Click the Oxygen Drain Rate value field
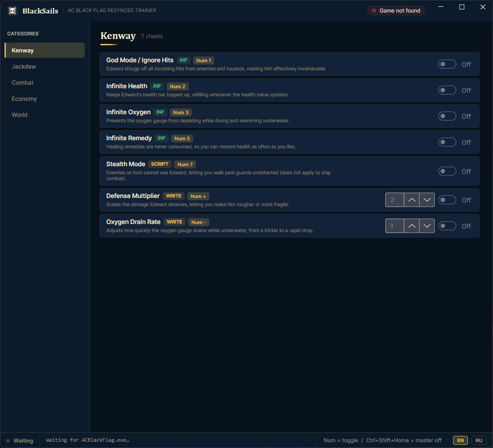 (x=394, y=226)
